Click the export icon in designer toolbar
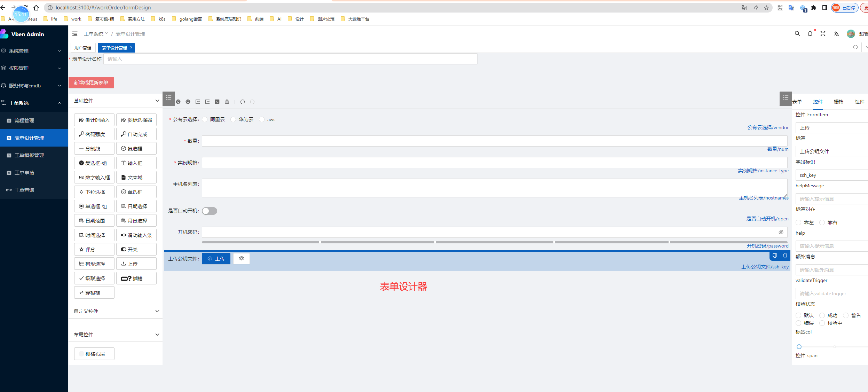The width and height of the screenshot is (868, 392). tap(207, 102)
